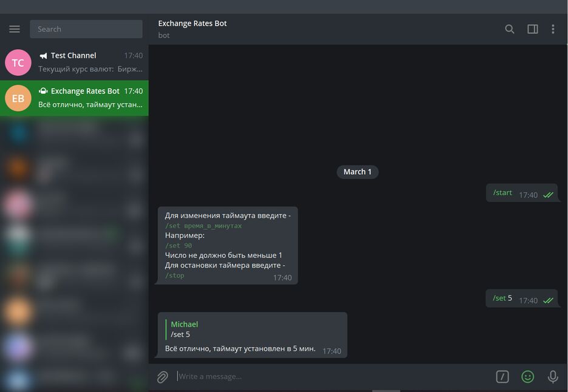Click the /set 90 example command
The image size is (568, 392).
(179, 246)
